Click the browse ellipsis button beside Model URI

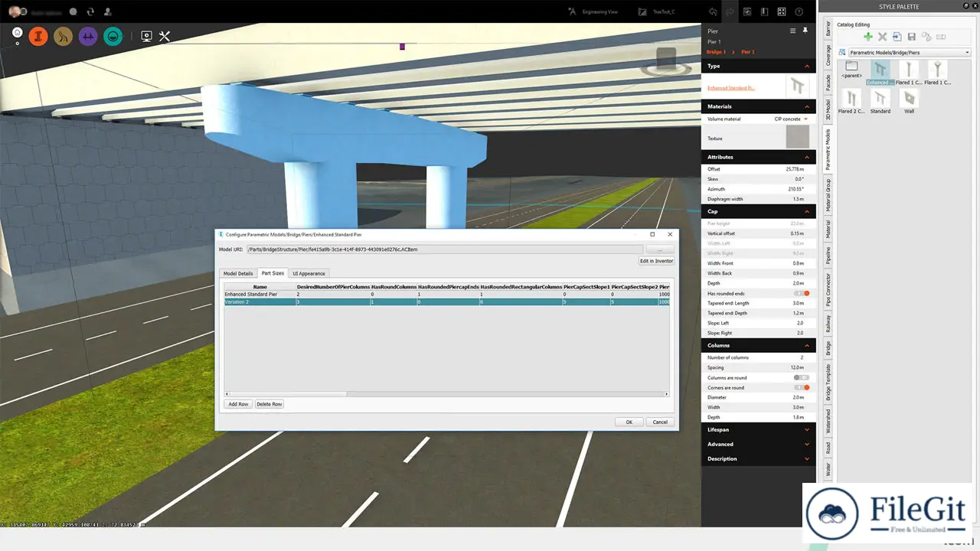pyautogui.click(x=660, y=249)
